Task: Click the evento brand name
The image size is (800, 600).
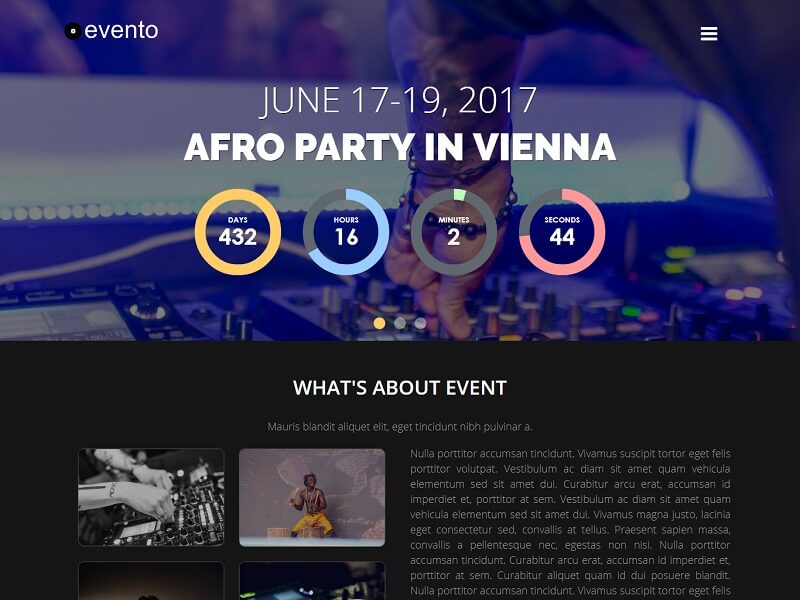Action: coord(121,31)
